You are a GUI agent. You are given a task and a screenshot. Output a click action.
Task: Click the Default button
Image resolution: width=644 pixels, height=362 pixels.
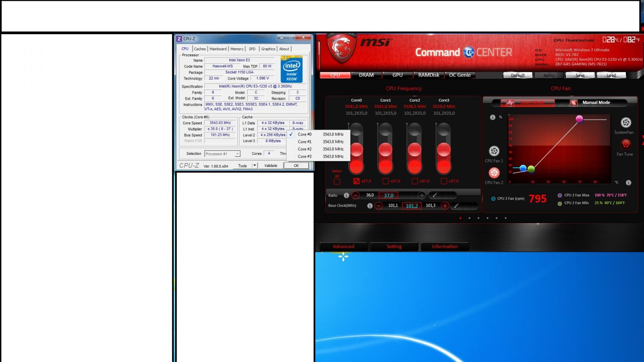(x=518, y=75)
